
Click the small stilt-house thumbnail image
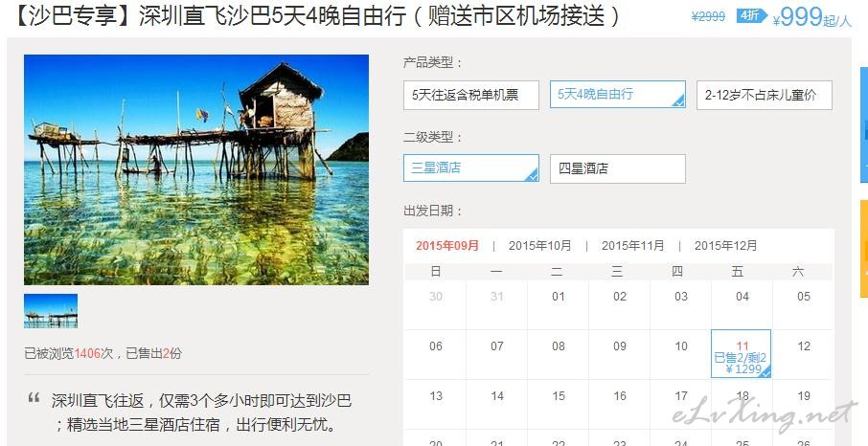click(x=51, y=311)
